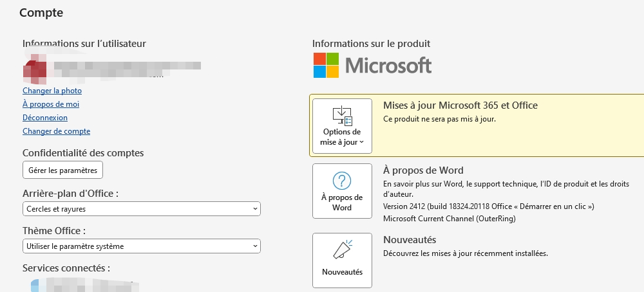The image size is (644, 292).
Task: Click the Informations sur le produit heading
Action: click(x=372, y=44)
